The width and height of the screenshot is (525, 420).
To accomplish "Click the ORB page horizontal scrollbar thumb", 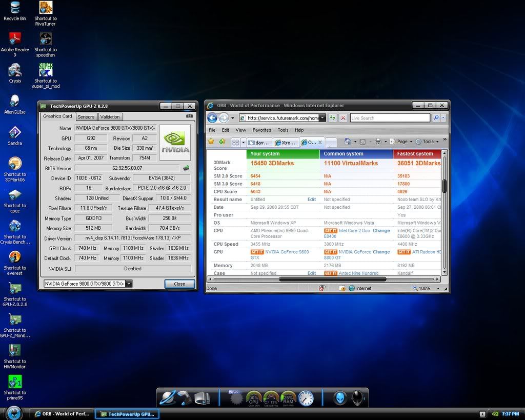I will pyautogui.click(x=332, y=279).
